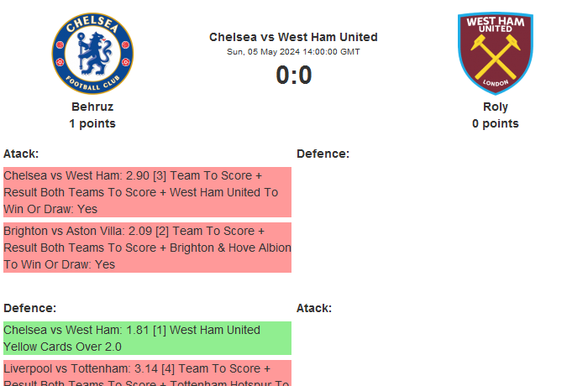Select Roly's Atack heading

click(314, 308)
